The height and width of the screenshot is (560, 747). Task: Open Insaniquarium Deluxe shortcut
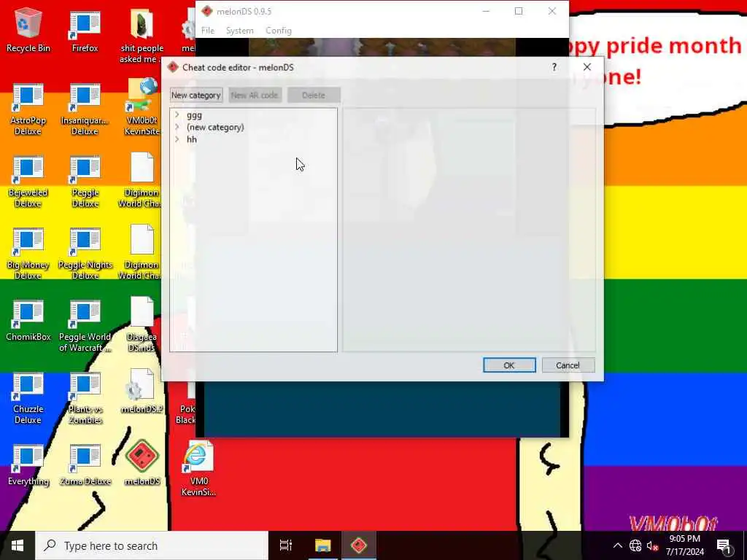click(x=85, y=109)
